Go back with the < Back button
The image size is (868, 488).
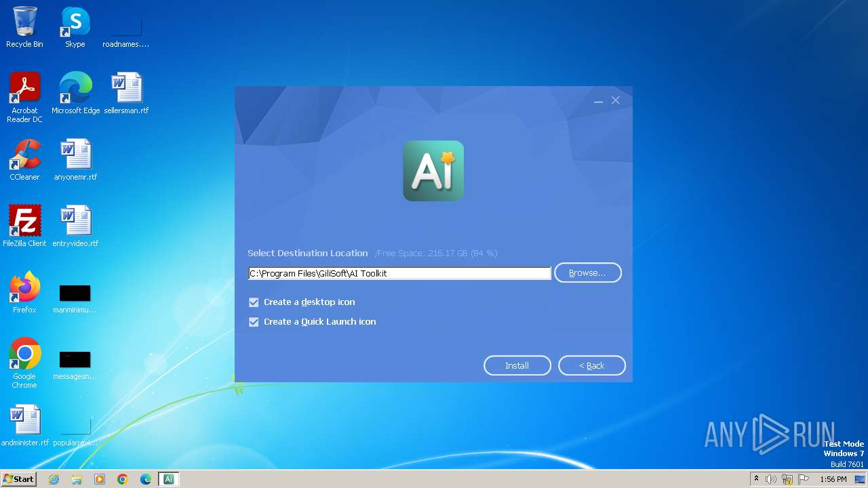click(592, 365)
